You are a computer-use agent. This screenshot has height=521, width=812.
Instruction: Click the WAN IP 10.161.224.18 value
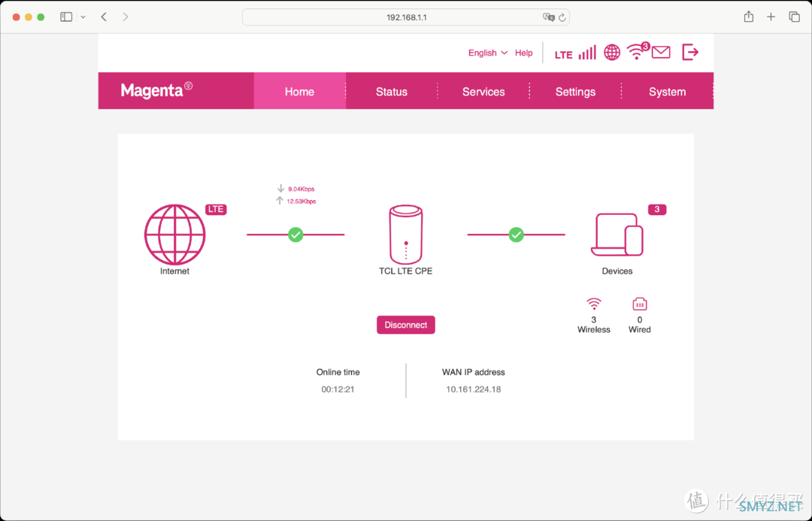coord(474,389)
